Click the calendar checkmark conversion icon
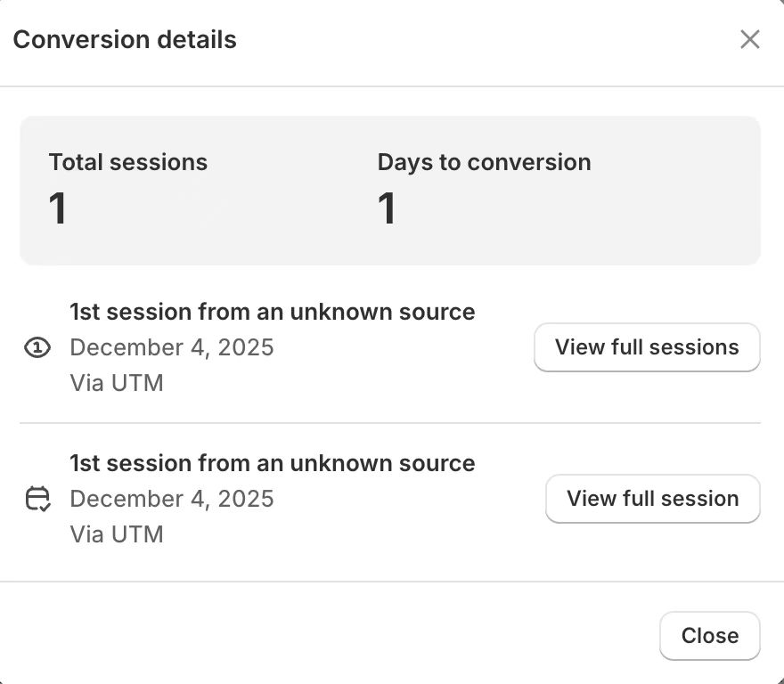This screenshot has height=684, width=784. (x=37, y=499)
